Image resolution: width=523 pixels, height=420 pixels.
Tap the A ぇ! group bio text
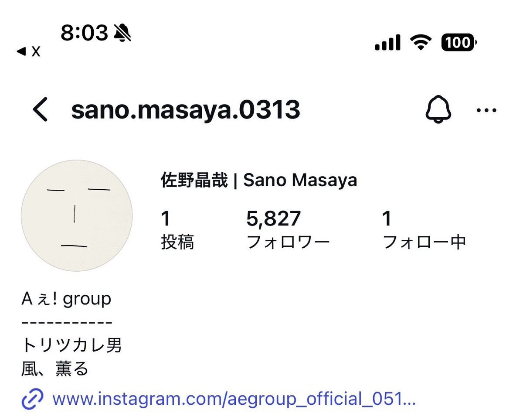point(66,299)
